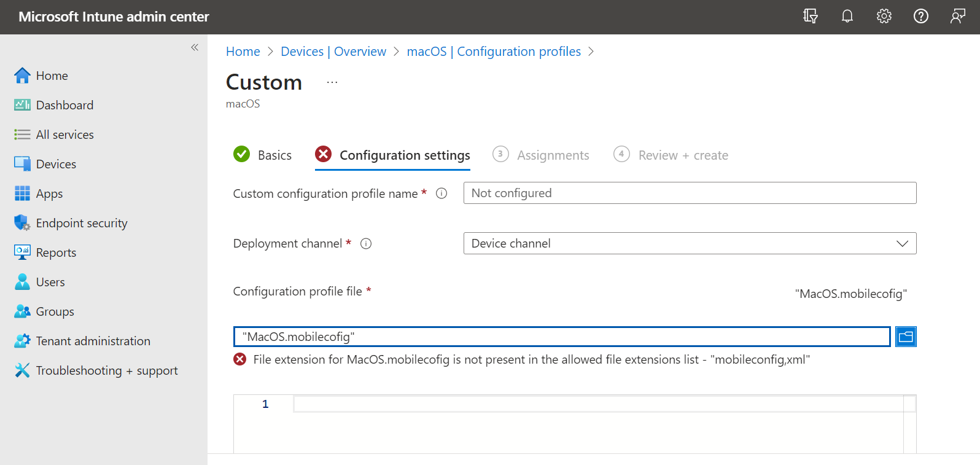Open the help question mark icon
The width and height of the screenshot is (980, 465).
pos(921,17)
